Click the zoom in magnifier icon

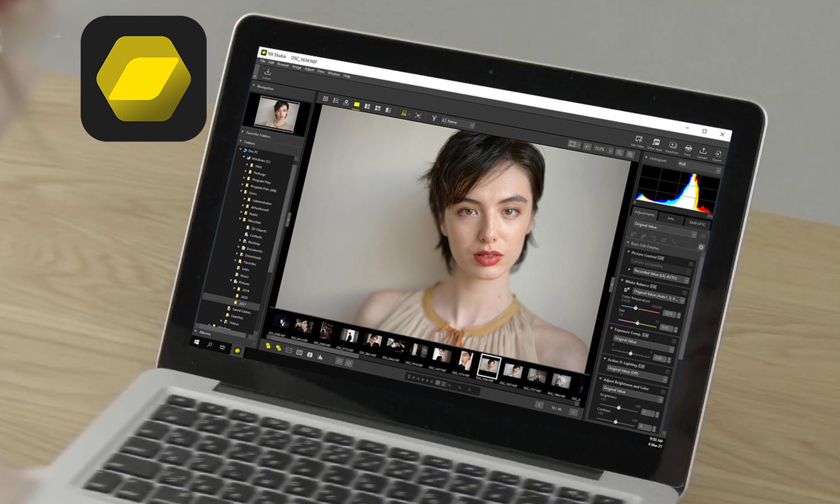pyautogui.click(x=630, y=154)
